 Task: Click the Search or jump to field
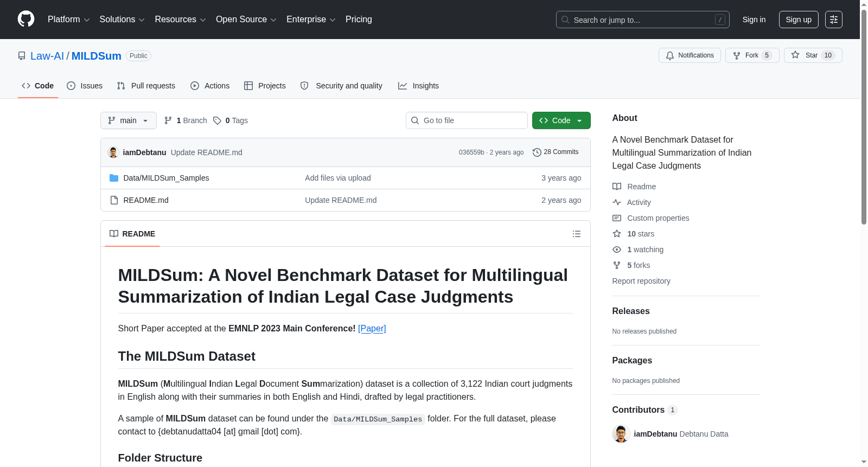pos(643,20)
